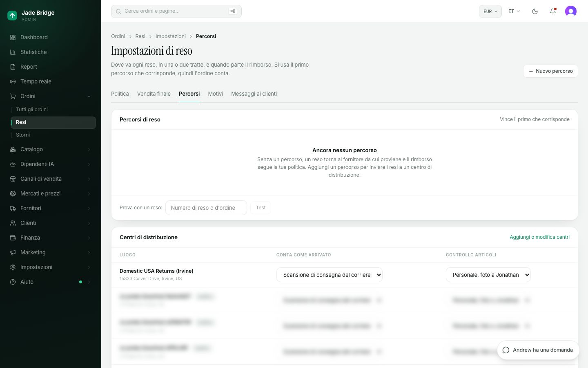Click the Canali di vendita storefront icon

point(13,179)
